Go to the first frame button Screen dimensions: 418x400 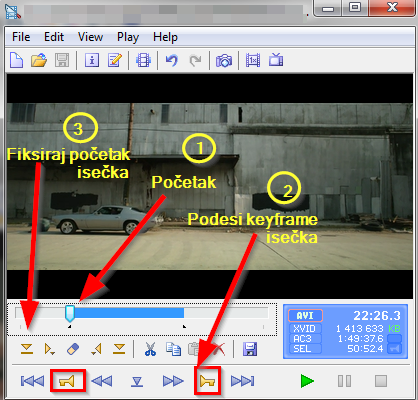pyautogui.click(x=32, y=381)
